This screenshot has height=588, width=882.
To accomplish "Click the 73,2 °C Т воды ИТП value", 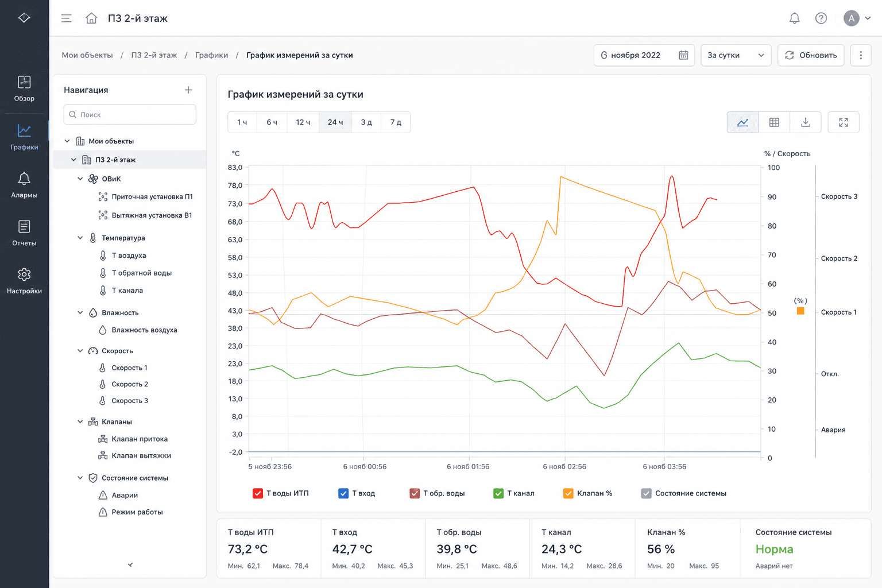I will [x=248, y=550].
